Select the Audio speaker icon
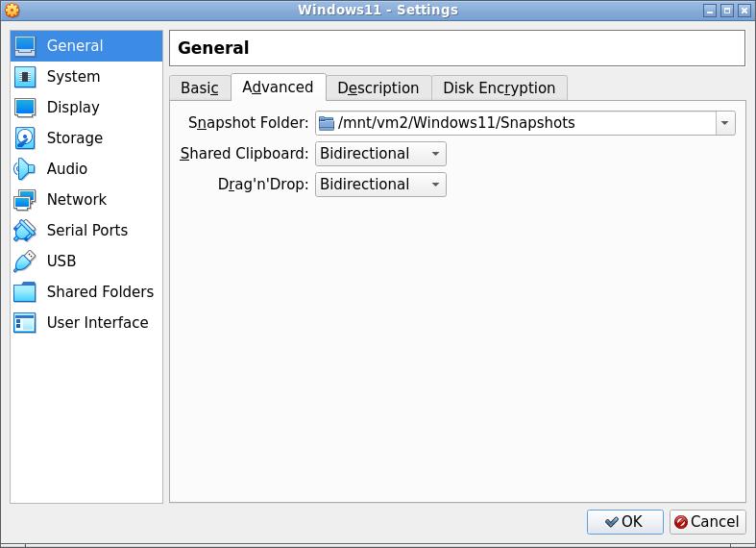756x548 pixels. (x=25, y=169)
